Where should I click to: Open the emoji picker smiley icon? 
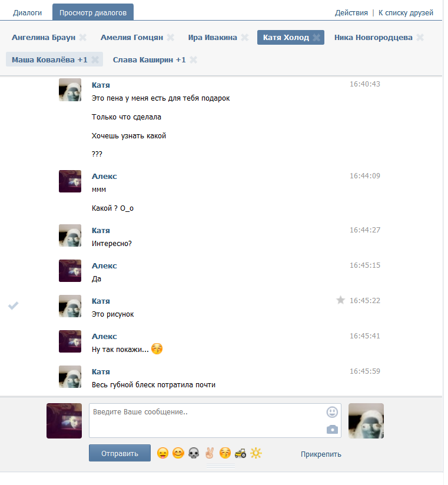pos(332,412)
